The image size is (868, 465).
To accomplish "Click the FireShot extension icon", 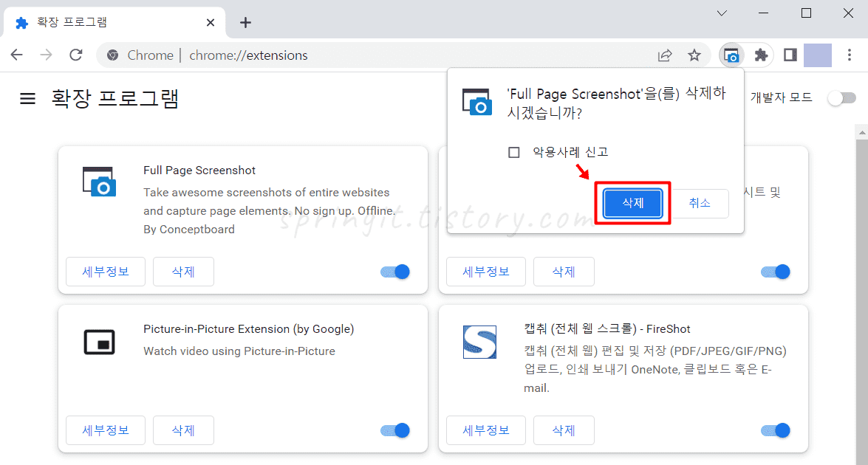I will click(x=479, y=342).
